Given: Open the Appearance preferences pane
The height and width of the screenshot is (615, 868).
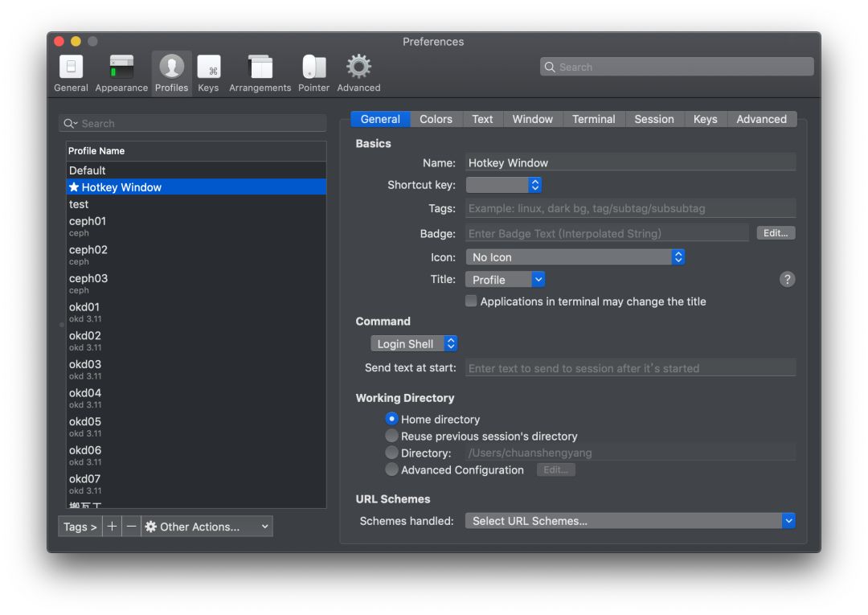Looking at the screenshot, I should click(121, 73).
